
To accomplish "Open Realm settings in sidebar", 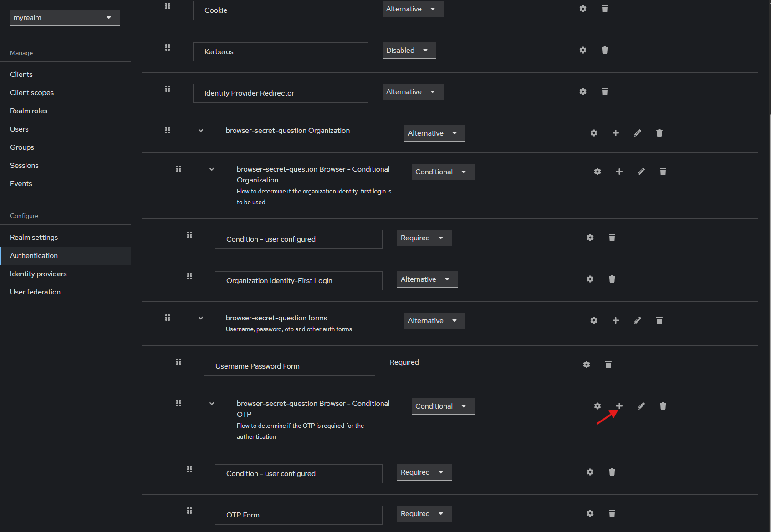I will click(34, 238).
